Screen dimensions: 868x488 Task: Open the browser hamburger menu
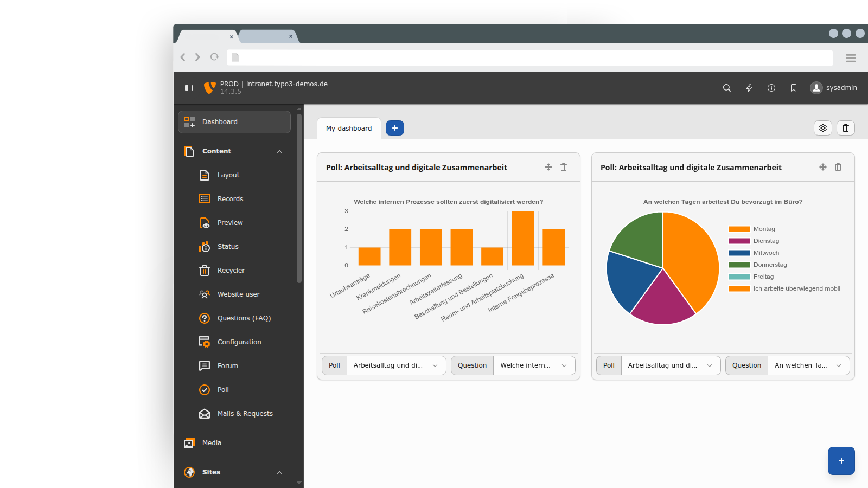(x=851, y=58)
